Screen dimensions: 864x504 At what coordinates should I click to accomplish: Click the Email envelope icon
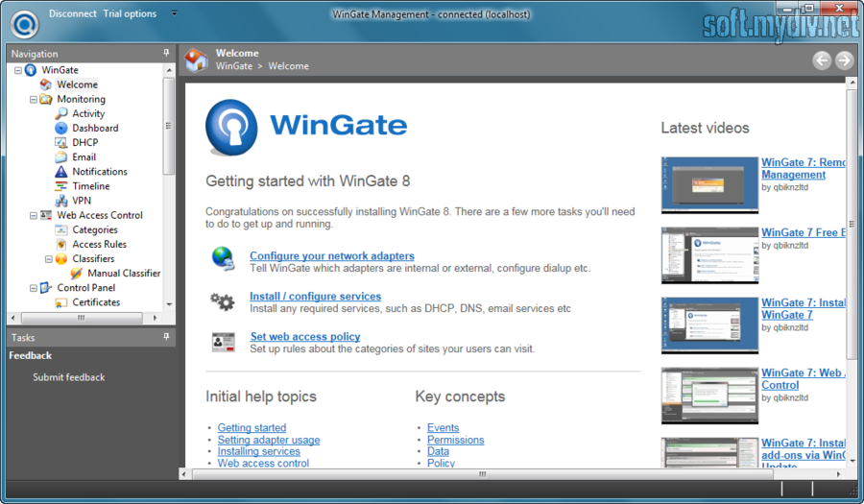pyautogui.click(x=61, y=157)
